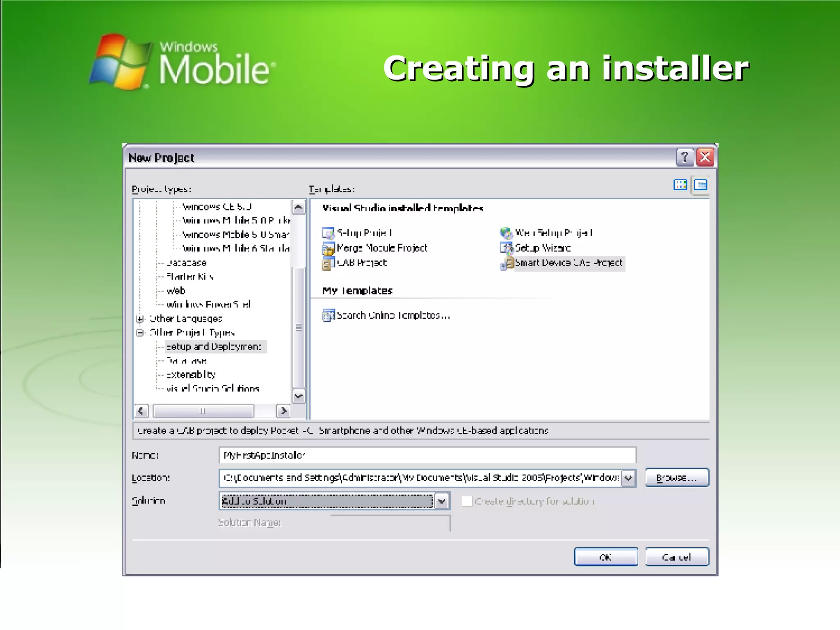The height and width of the screenshot is (630, 840).
Task: Click project types scroll up arrow
Action: click(x=299, y=207)
